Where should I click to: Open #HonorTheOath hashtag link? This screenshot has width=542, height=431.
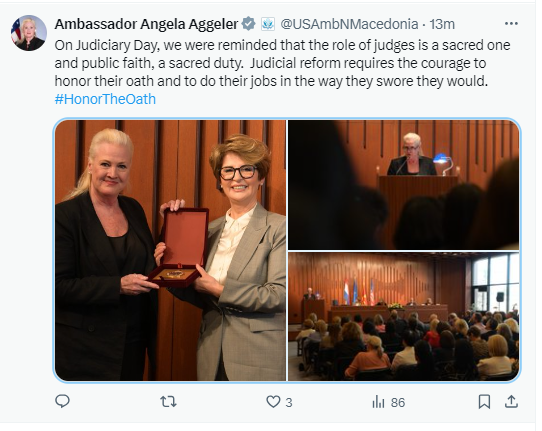(105, 99)
